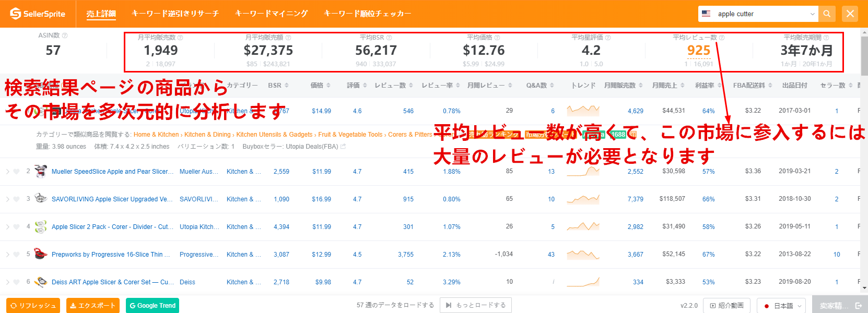
Task: Open the apple cutter keyword dropdown arrow
Action: [x=812, y=14]
